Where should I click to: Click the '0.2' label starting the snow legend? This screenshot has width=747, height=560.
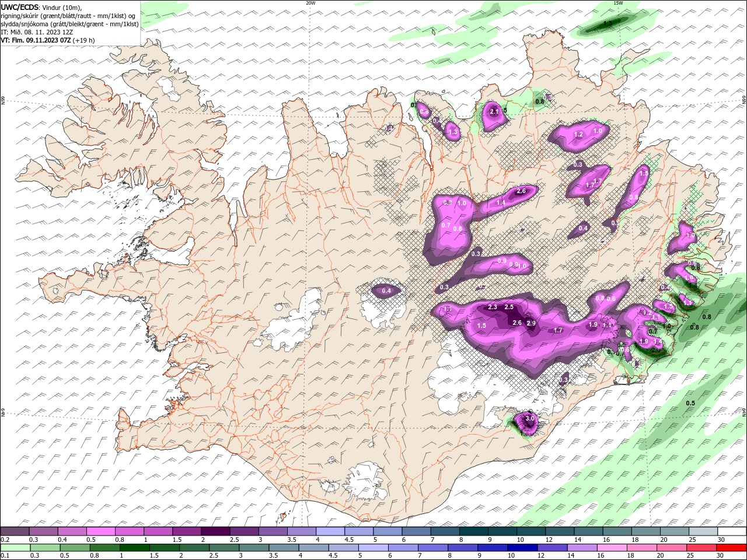[x=5, y=540]
